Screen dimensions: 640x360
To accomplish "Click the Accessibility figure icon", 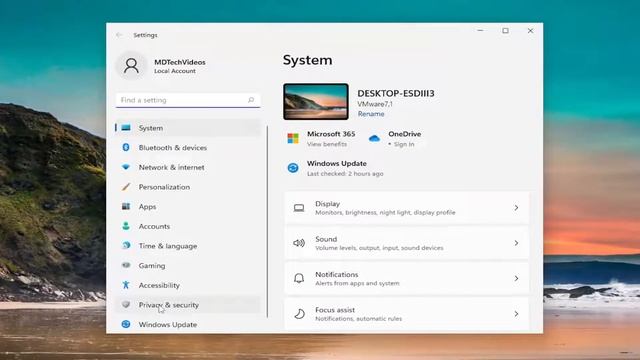I will coord(126,285).
